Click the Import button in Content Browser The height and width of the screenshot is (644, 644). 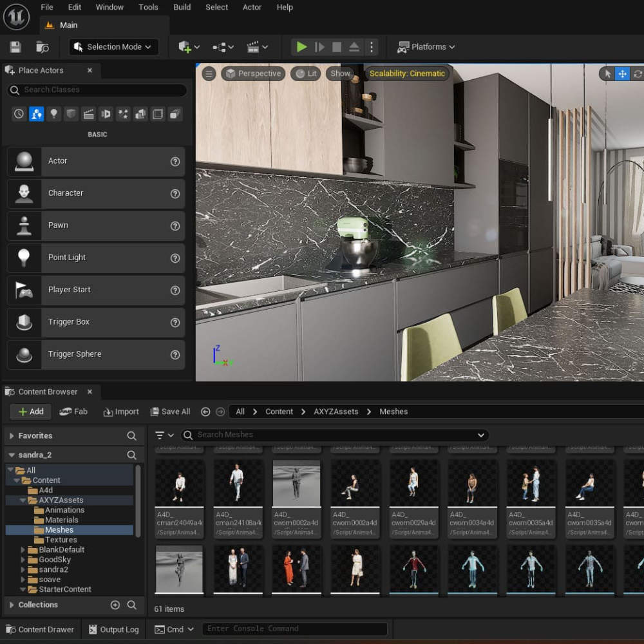click(x=120, y=412)
